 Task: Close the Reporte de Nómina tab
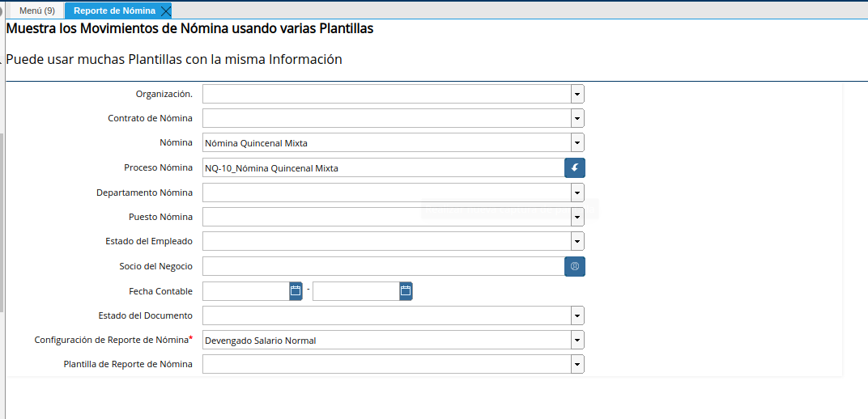[x=165, y=11]
